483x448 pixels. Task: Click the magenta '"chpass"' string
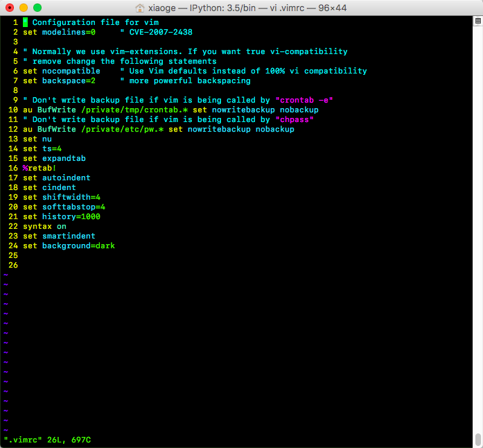(x=295, y=120)
